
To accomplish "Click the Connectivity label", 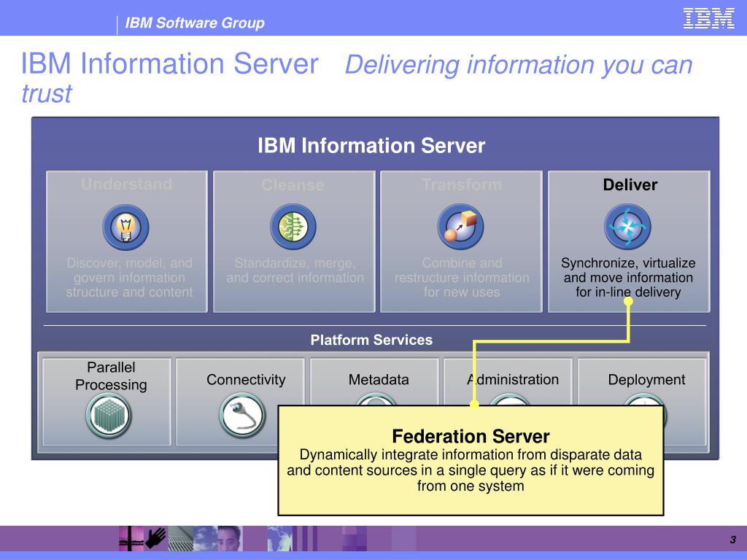I will pos(246,379).
